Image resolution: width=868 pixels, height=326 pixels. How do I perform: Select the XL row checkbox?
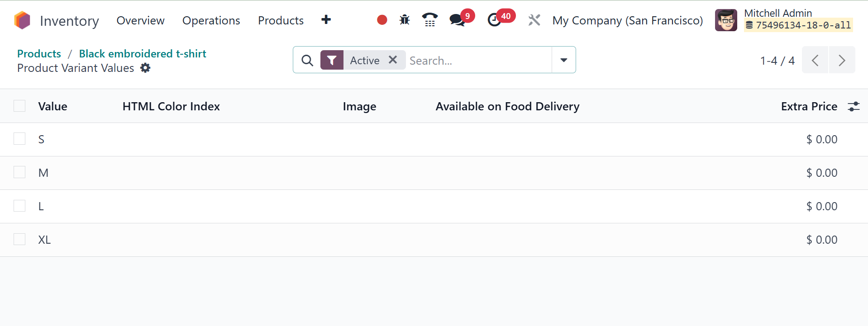(x=19, y=239)
